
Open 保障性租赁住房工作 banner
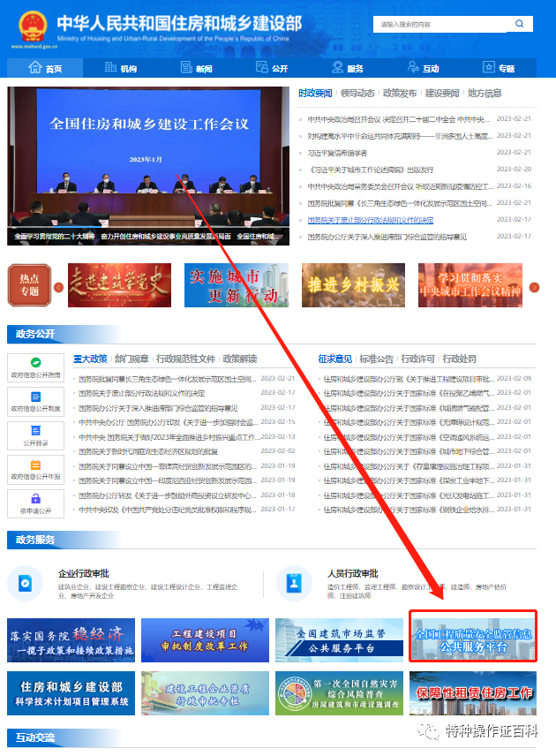(473, 693)
